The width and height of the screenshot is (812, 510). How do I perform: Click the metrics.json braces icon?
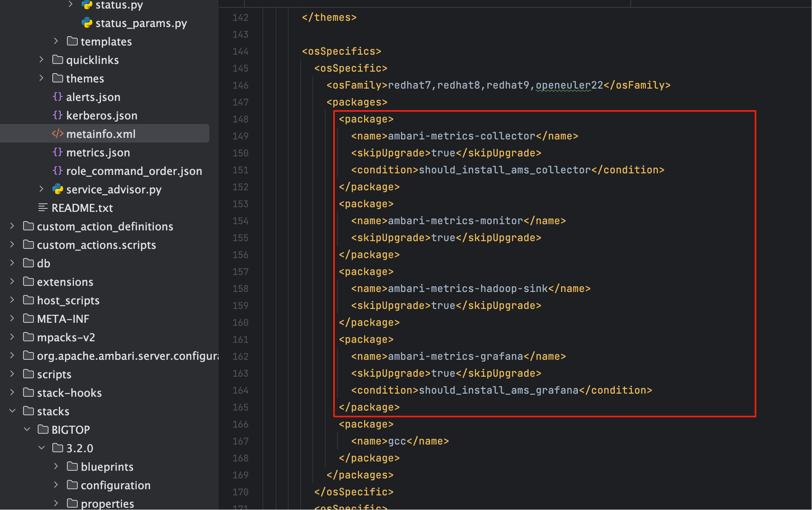click(58, 152)
